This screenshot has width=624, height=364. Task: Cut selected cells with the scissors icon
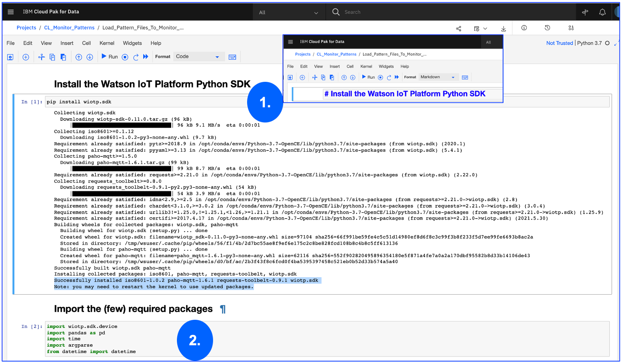tap(41, 57)
